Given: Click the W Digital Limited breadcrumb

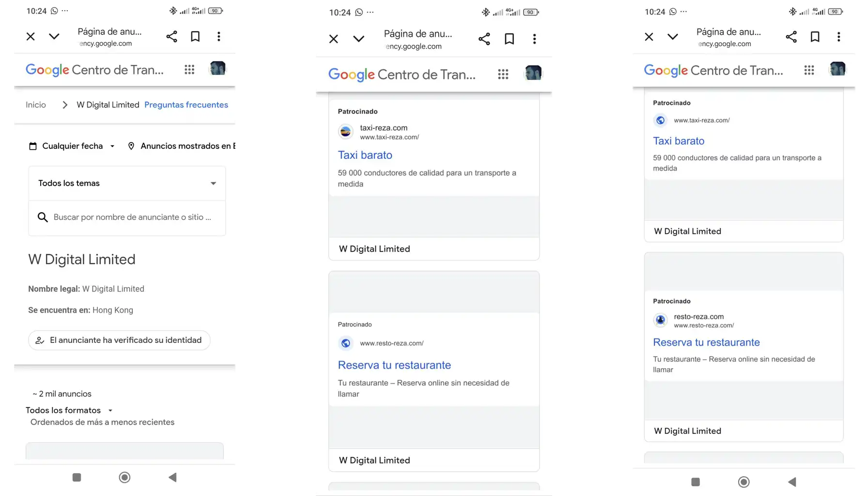Looking at the screenshot, I should pos(108,105).
